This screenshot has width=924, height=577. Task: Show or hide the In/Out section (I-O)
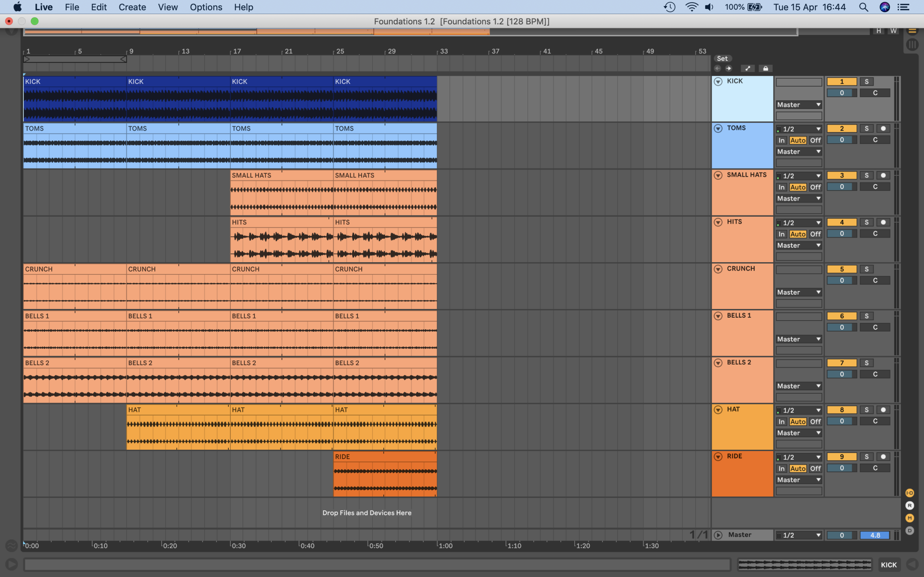910,493
